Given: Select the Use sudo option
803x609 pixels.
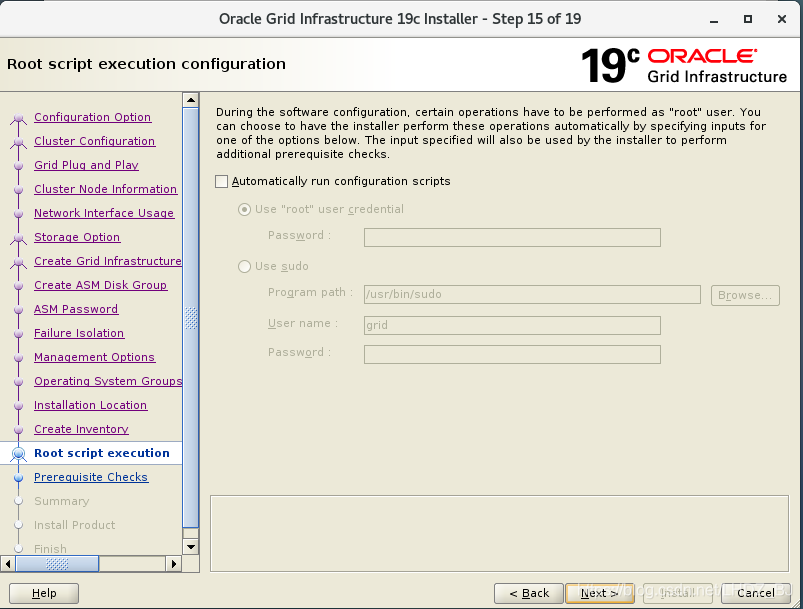Looking at the screenshot, I should pos(243,266).
